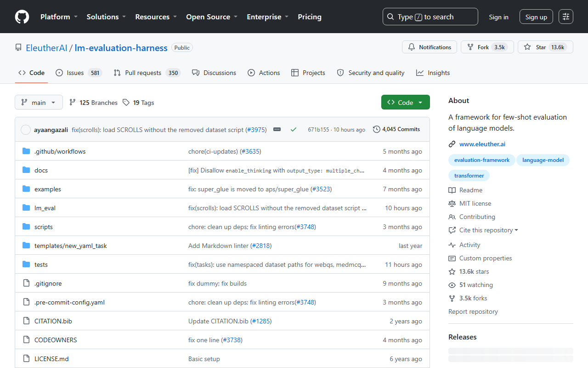Click the LICENSE.md file icon
The width and height of the screenshot is (588, 368).
26,359
